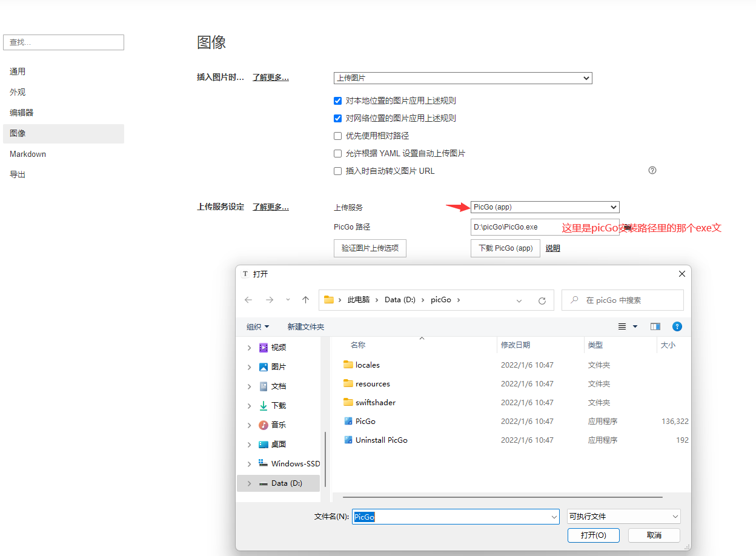The image size is (756, 556).
Task: Open 了解更多 link beside 插入图片时
Action: (x=271, y=78)
